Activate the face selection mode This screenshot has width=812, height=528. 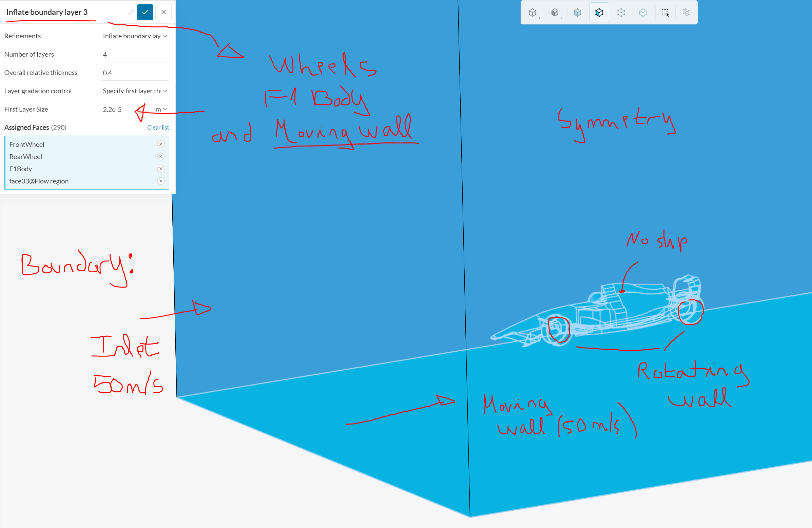click(x=599, y=13)
